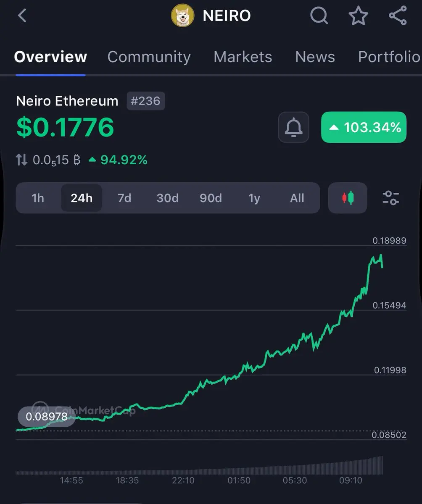Set chart range to 1h

pos(38,198)
